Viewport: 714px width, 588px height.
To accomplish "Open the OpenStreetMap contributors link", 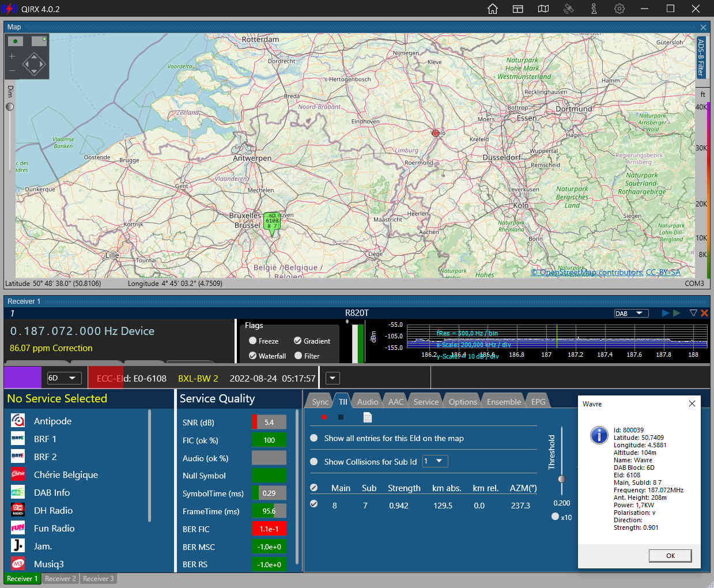I will coord(587,272).
